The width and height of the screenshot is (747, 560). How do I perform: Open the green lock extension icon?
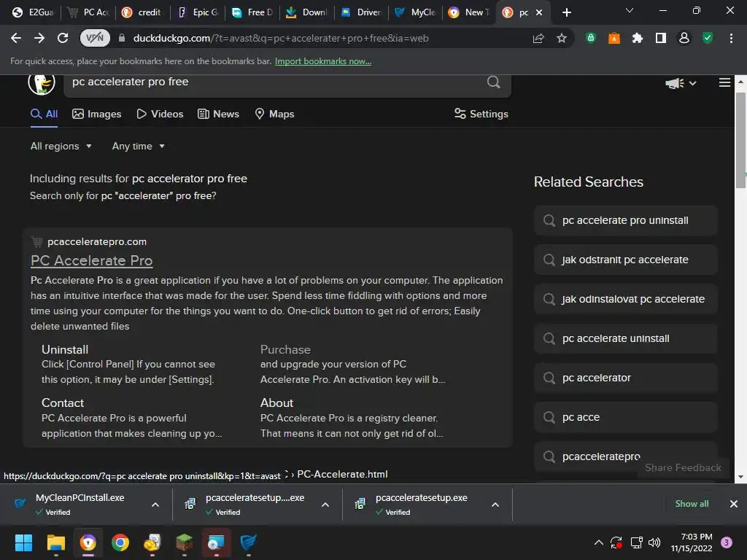591,38
